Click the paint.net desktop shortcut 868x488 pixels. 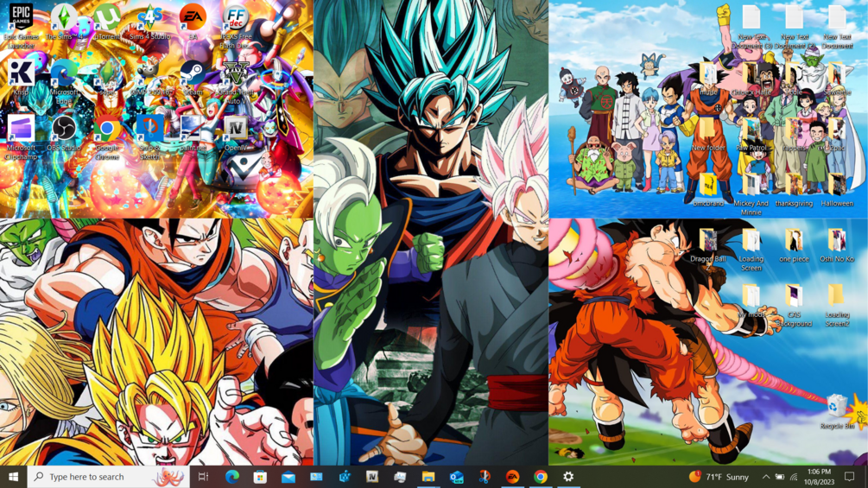pyautogui.click(x=193, y=133)
